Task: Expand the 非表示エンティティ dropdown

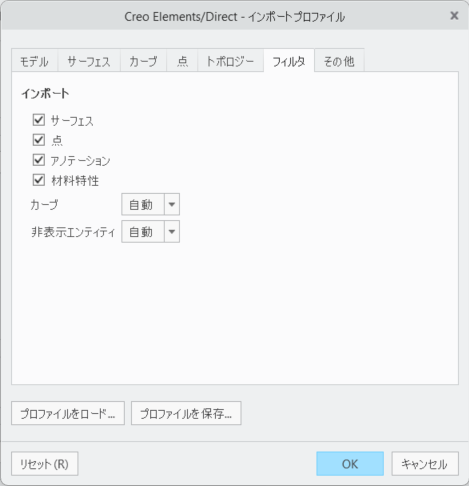Action: (x=150, y=231)
